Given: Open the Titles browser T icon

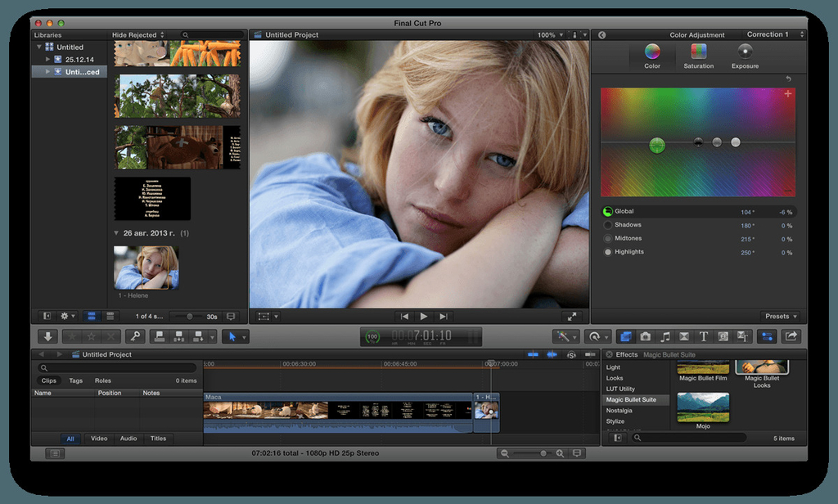Looking at the screenshot, I should pyautogui.click(x=703, y=336).
